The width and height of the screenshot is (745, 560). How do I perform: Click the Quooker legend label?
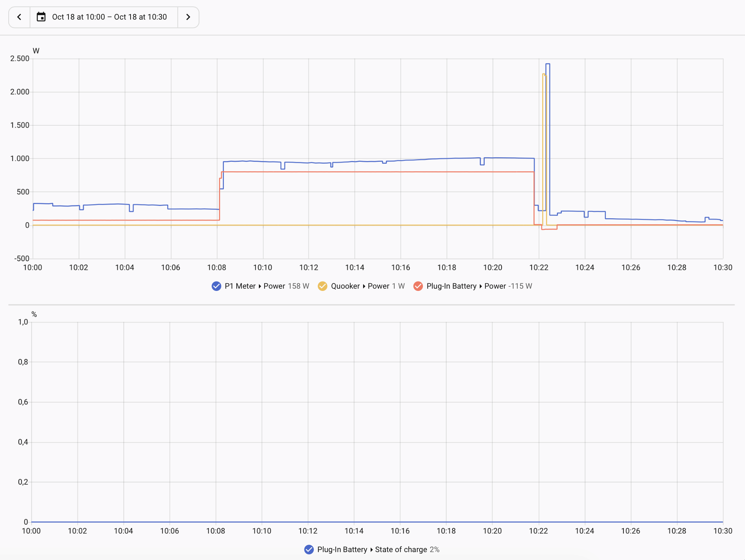[x=345, y=286]
